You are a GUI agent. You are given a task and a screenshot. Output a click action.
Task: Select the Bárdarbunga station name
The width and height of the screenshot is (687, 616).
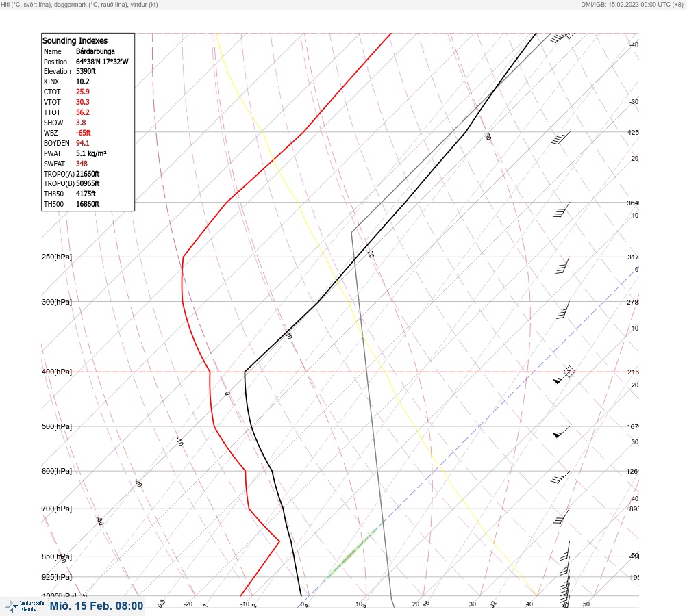tap(95, 51)
